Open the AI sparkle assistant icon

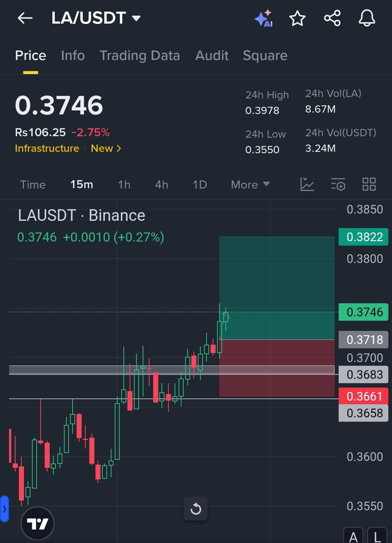tap(264, 18)
